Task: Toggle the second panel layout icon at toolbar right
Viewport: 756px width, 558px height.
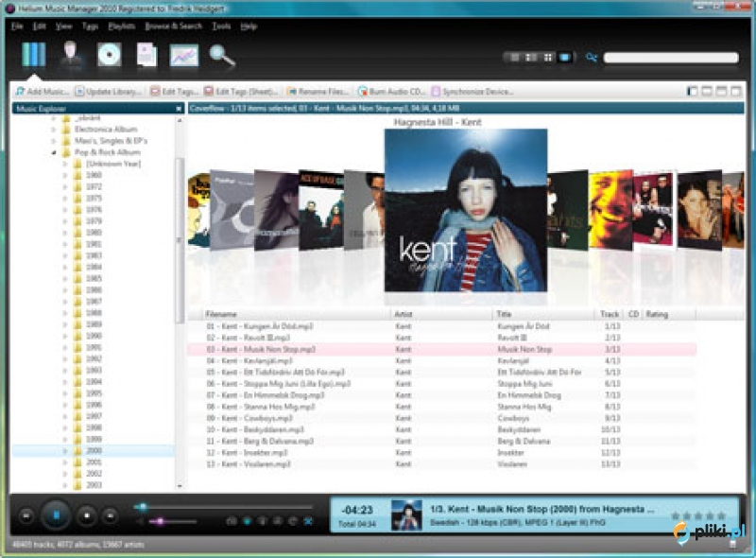Action: point(707,91)
